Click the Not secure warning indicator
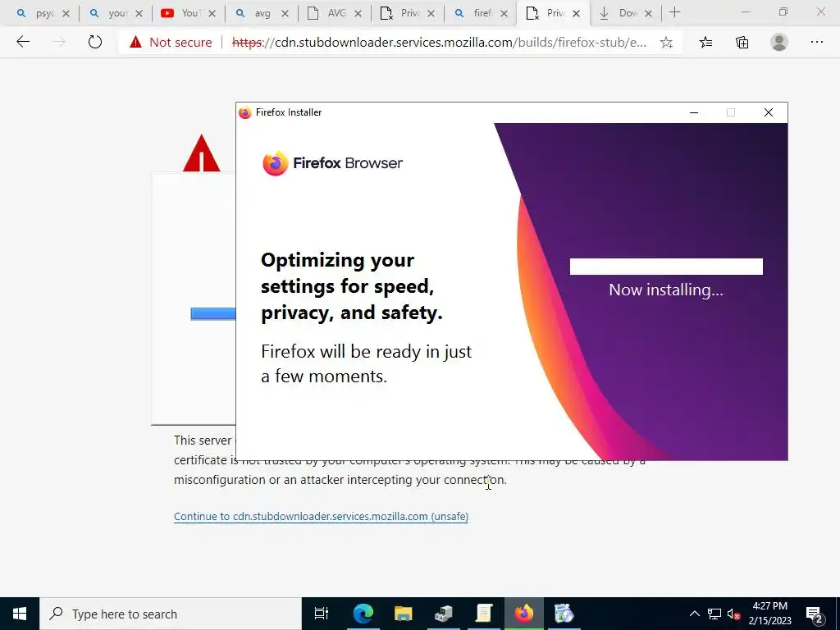Screen dimensions: 840x630 tap(171, 43)
